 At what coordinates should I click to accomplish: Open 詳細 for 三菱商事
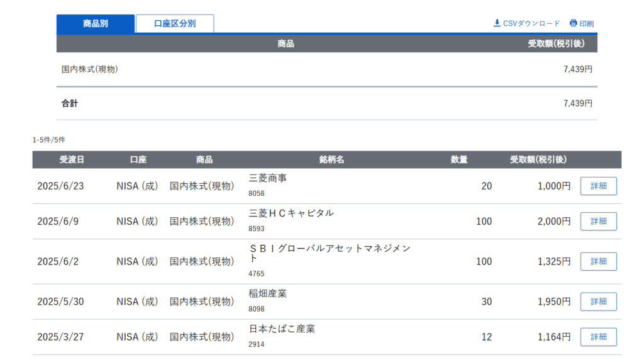599,186
